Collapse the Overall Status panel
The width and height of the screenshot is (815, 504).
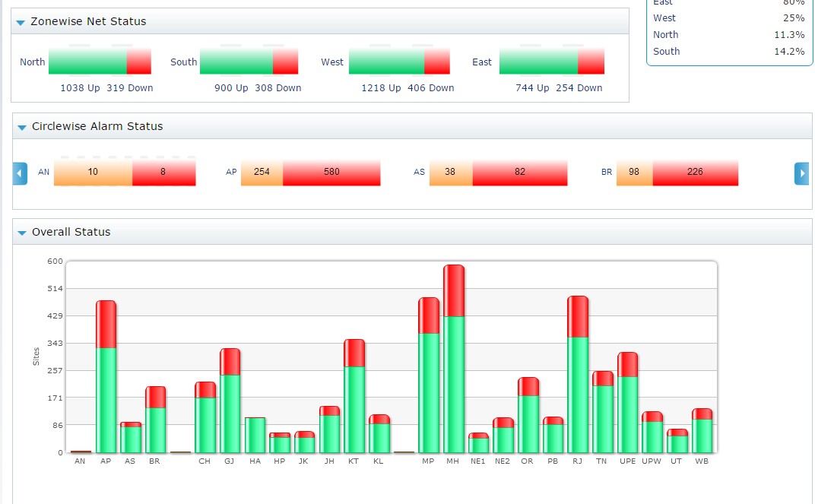[21, 232]
